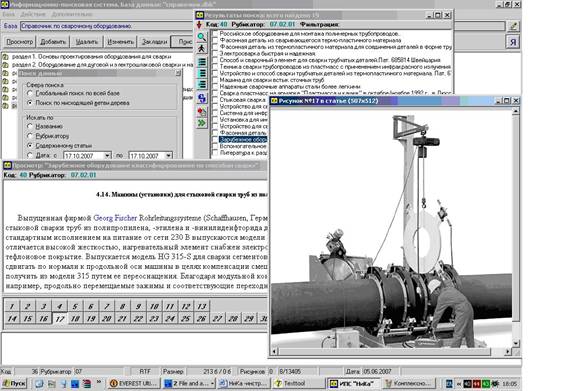
Task: Click the second list-lines icon in results sidebar
Action: pyautogui.click(x=202, y=73)
